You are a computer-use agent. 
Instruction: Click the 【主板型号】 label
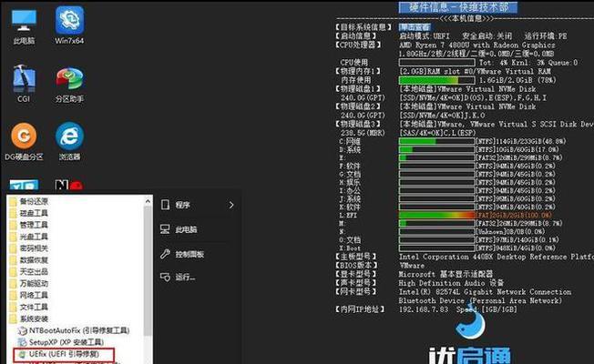coord(355,257)
